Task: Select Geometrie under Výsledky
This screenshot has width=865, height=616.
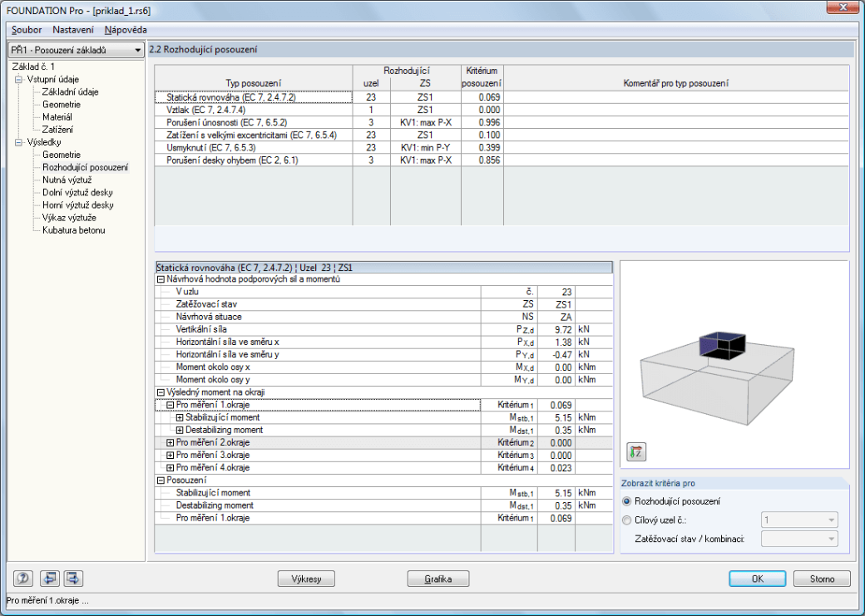Action: (62, 155)
